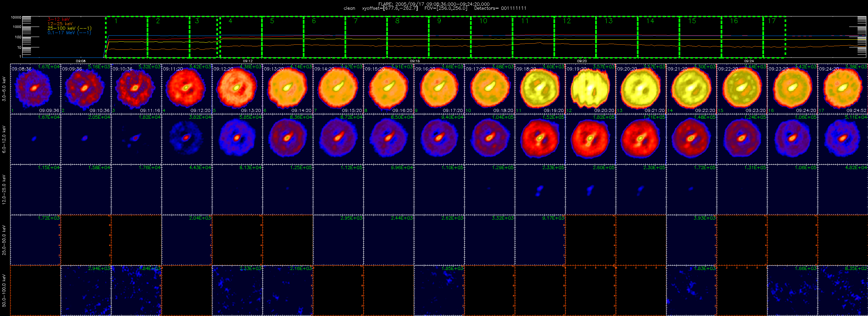868x316 pixels.
Task: Open the 25.0-50.0 keV image peaking 9.17E+03
Action: pos(540,240)
